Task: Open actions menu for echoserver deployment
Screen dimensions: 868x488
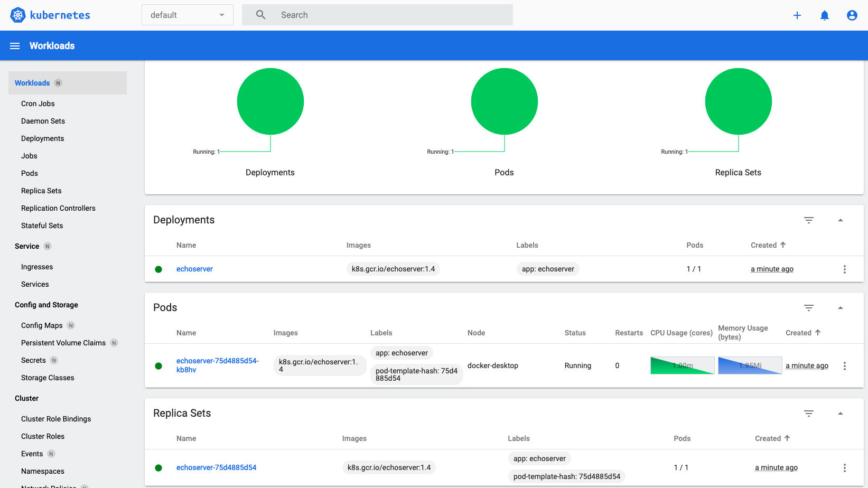Action: pos(845,269)
